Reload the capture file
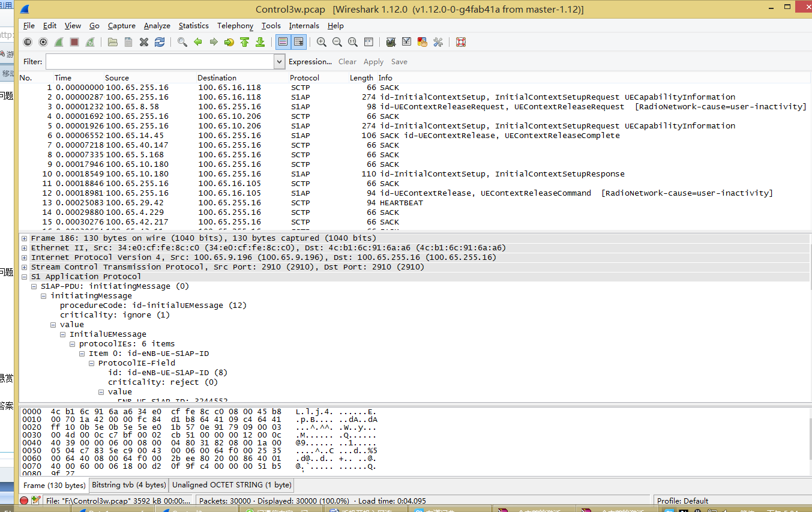 (x=160, y=42)
